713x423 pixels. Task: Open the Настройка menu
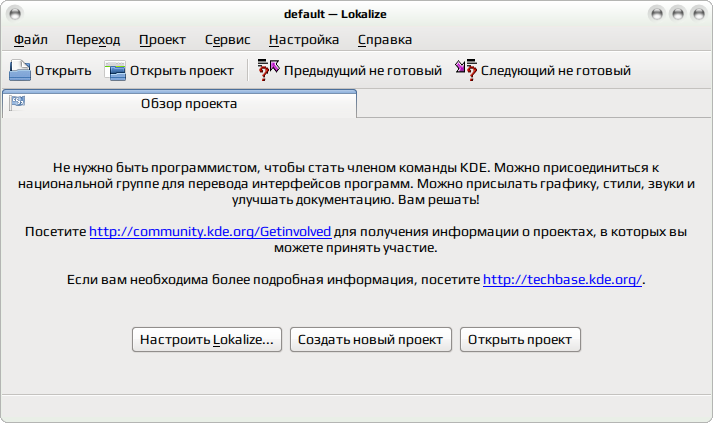[304, 40]
